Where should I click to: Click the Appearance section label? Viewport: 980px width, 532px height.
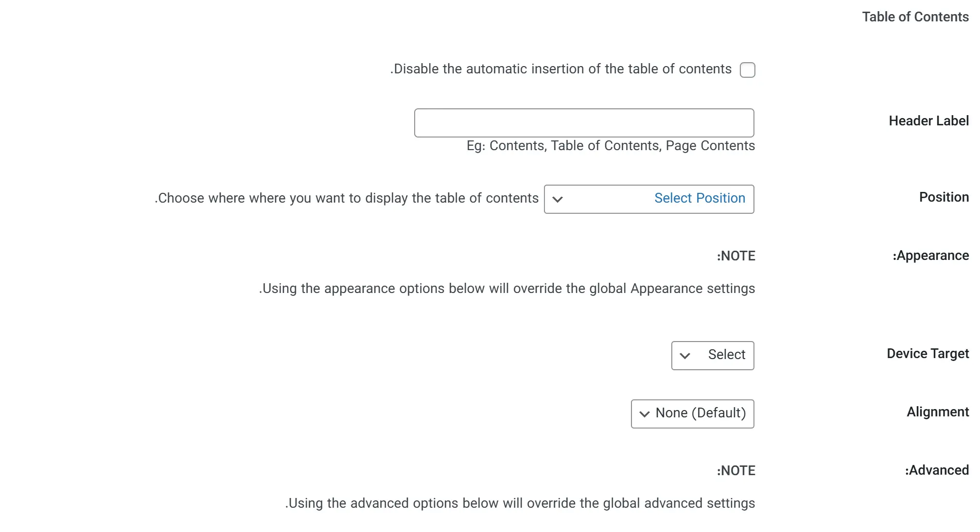tap(930, 256)
